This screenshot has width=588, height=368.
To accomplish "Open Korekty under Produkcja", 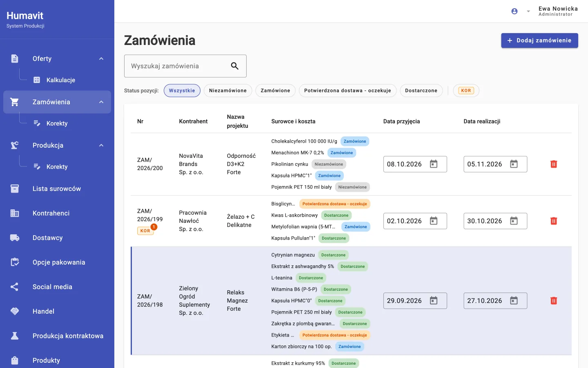I will coord(57,166).
